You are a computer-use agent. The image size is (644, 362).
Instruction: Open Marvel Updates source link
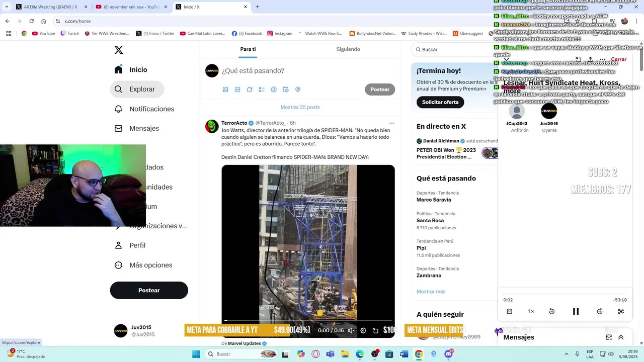(245, 343)
